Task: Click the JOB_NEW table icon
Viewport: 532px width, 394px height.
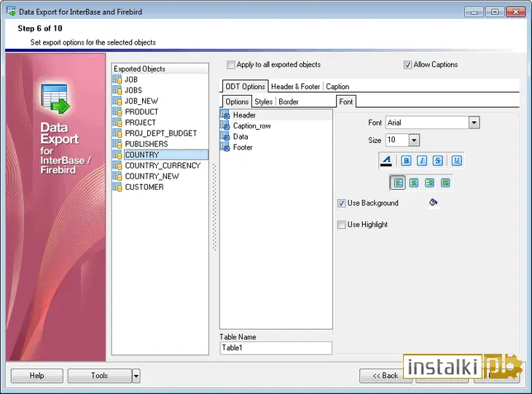Action: coord(117,101)
